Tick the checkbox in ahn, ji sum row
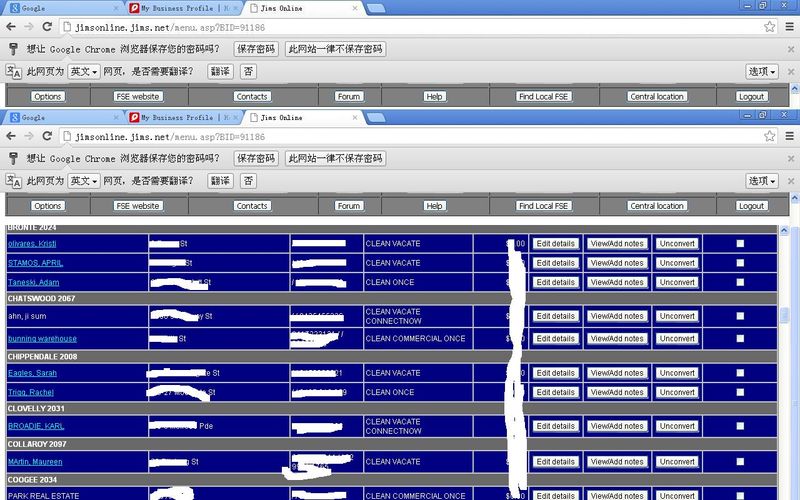 740,316
